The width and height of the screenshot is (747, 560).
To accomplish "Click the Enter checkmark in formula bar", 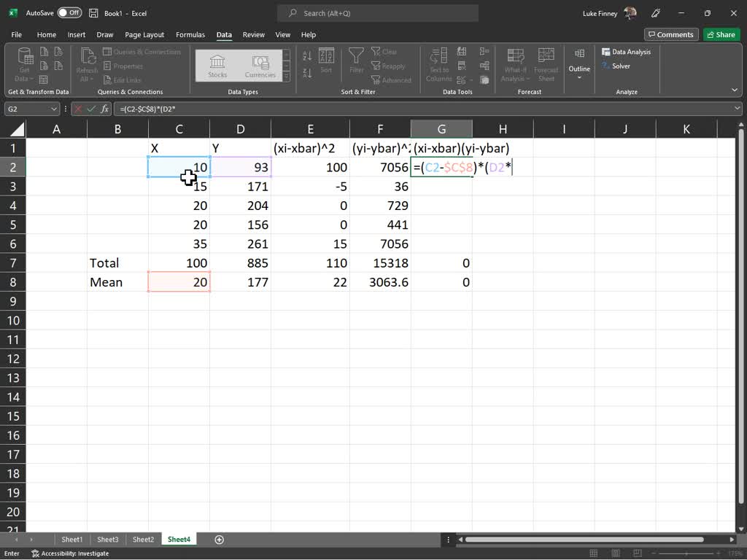I will tap(90, 109).
